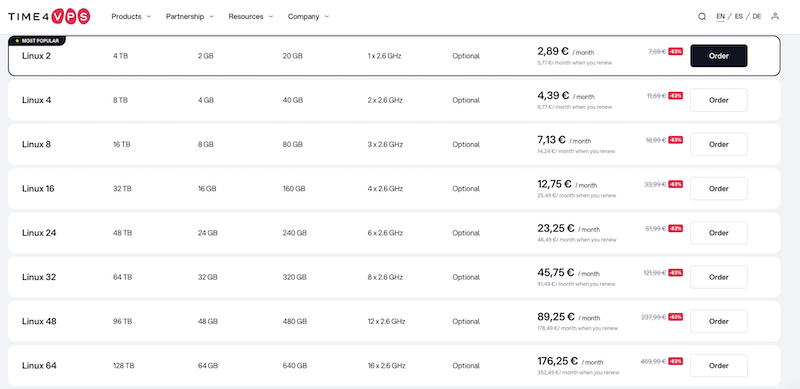Order the Linux 8 plan
Viewport: 800px width, 389px height.
(718, 144)
